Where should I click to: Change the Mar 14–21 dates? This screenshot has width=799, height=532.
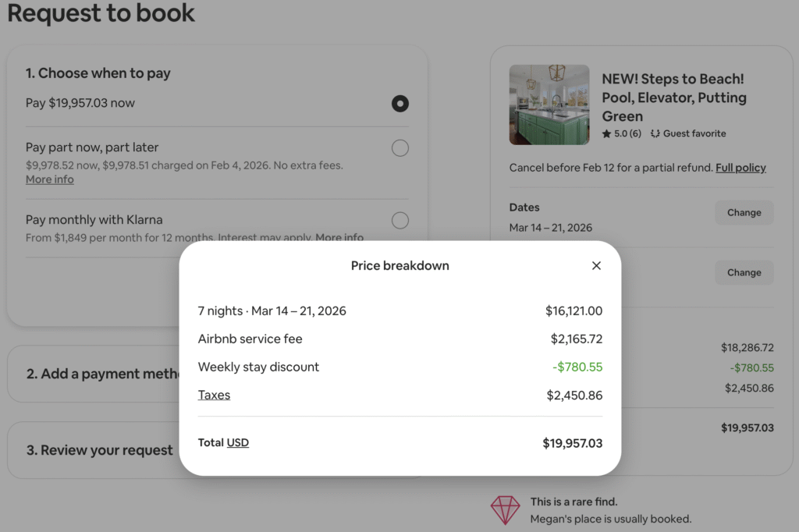(744, 212)
